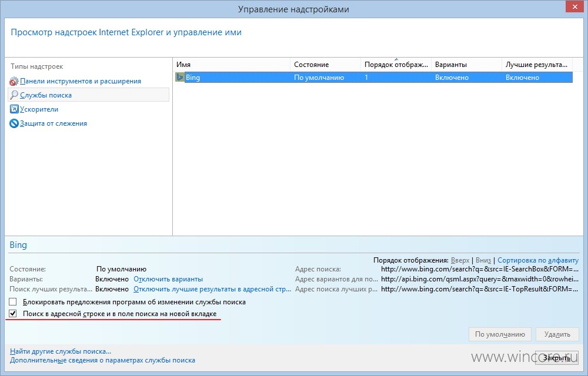Open Дополнительные сведения о параметрах link
This screenshot has width=588, height=376.
click(102, 360)
